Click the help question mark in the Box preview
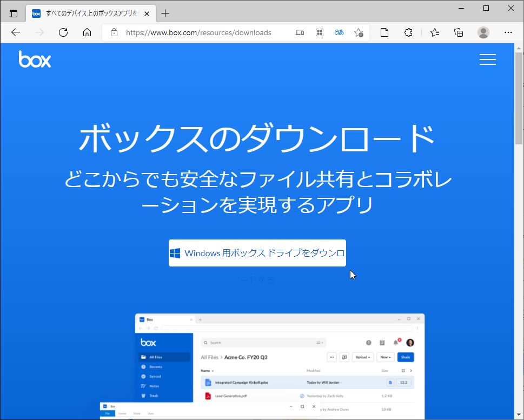The width and height of the screenshot is (524, 420). point(368,342)
